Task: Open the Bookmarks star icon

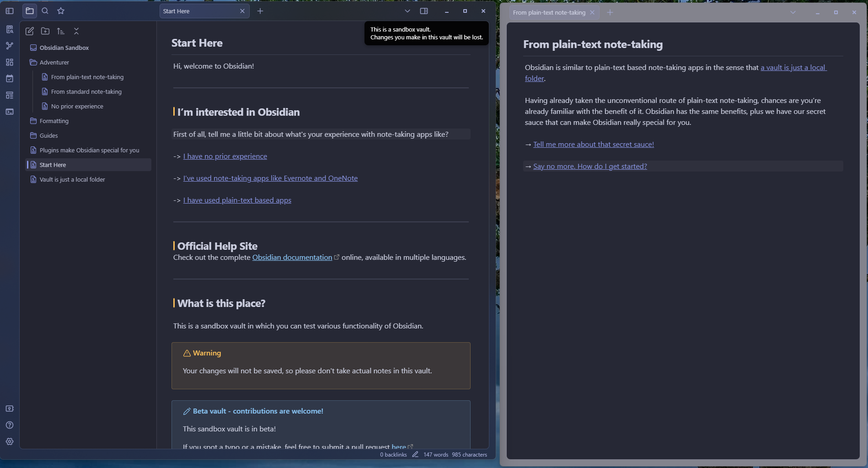Action: (x=61, y=11)
